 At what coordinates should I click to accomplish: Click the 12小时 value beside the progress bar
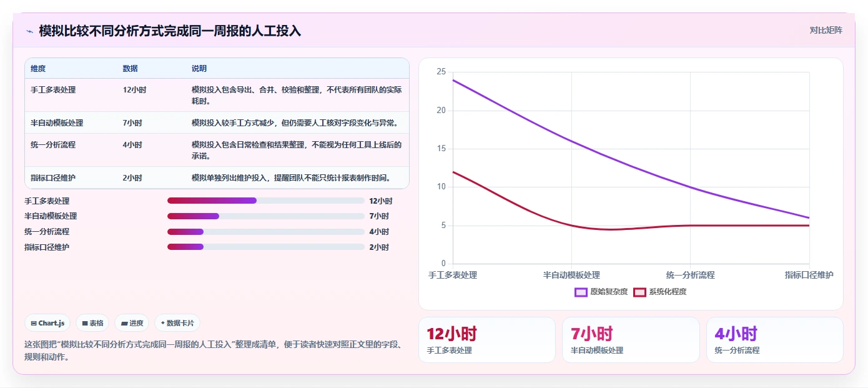click(381, 201)
